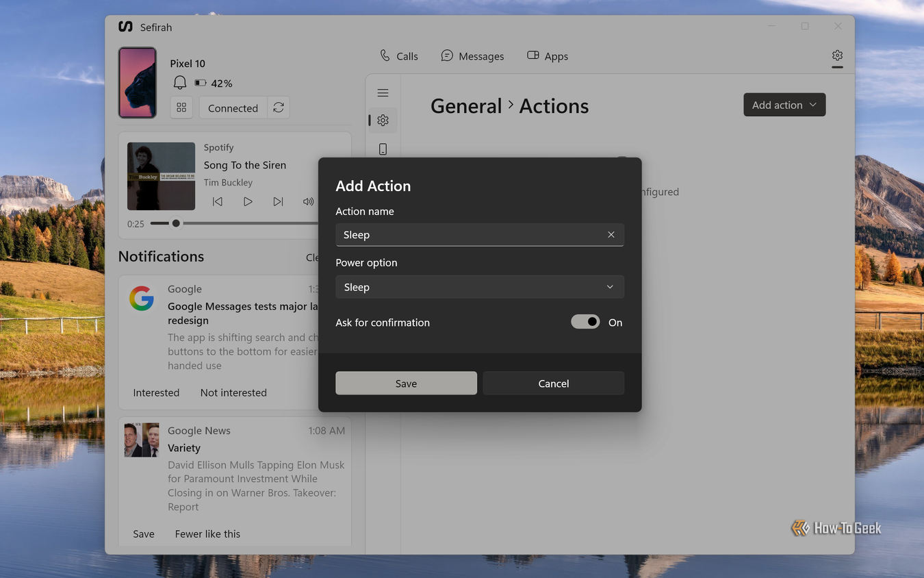Screen dimensions: 924x578
Task: Switch to the Messages tab
Action: tap(472, 56)
